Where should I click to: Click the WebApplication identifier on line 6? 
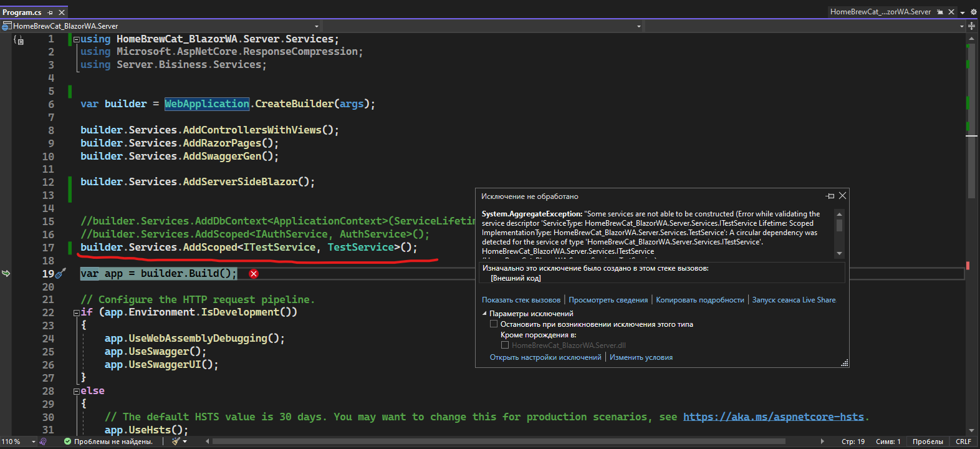click(207, 104)
